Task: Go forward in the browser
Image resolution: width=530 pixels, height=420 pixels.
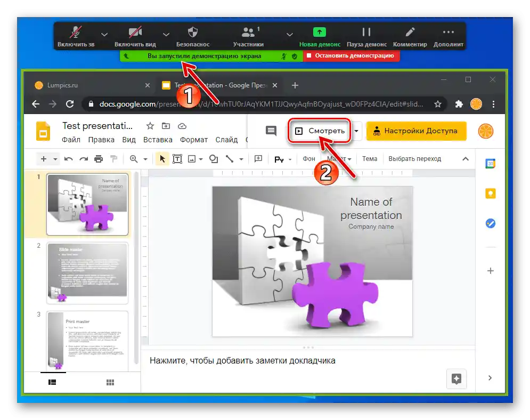Action: [x=53, y=104]
